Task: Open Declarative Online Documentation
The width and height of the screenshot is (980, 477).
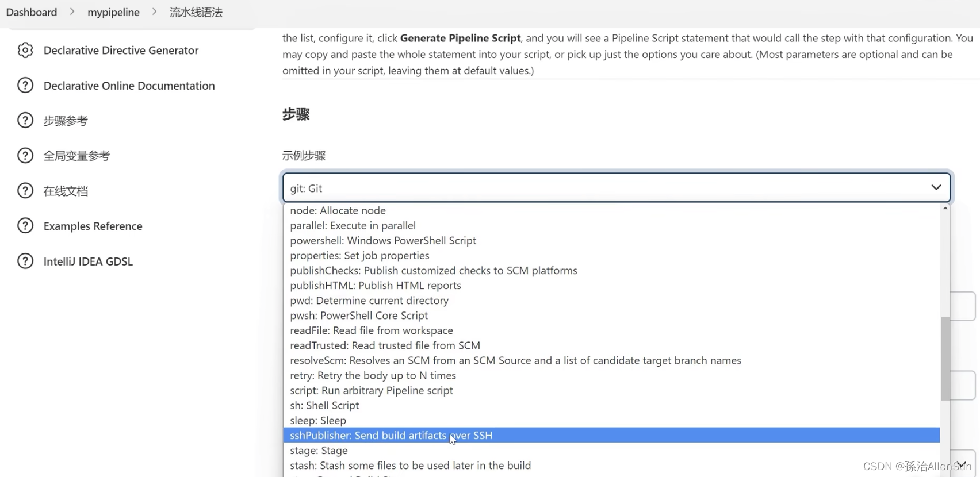Action: [129, 85]
